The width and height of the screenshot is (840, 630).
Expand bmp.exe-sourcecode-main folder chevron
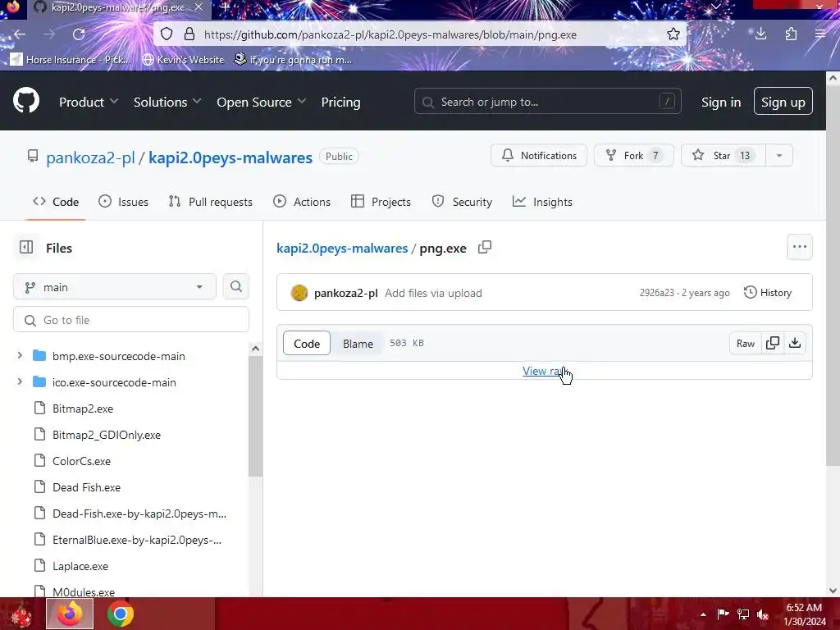pos(20,355)
